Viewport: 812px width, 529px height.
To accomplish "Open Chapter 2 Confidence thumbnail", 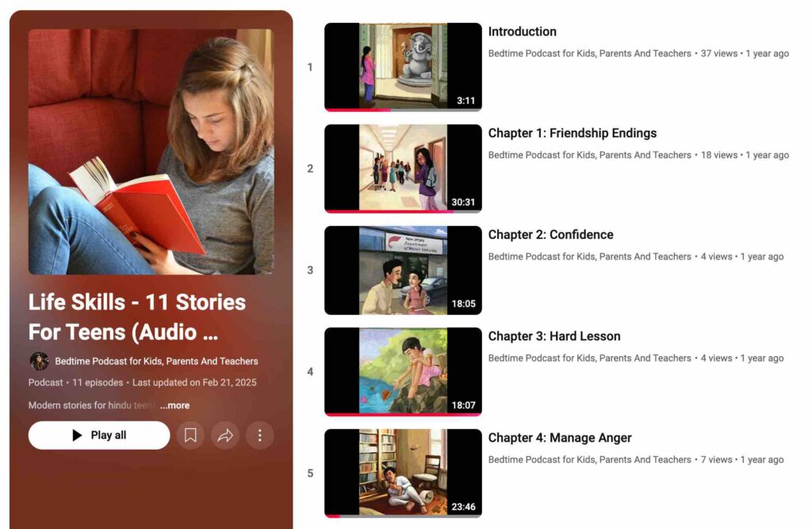I will pyautogui.click(x=403, y=270).
